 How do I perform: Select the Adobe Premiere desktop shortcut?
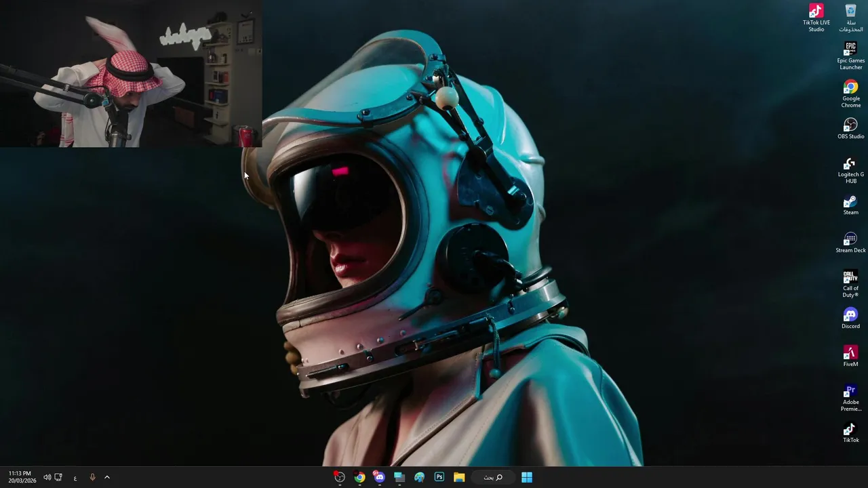point(850,397)
